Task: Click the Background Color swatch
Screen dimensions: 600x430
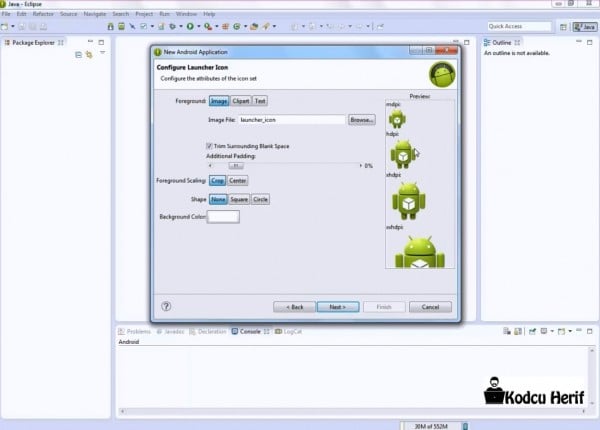Action: point(223,217)
